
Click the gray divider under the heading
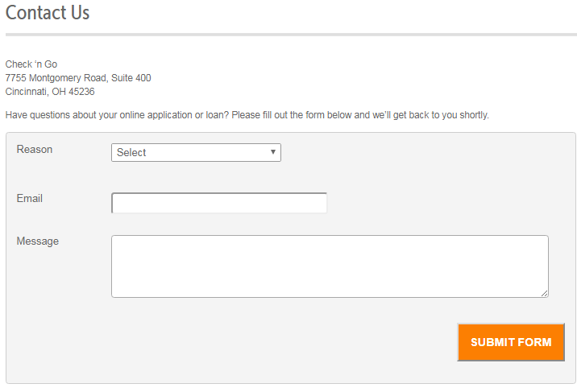[x=291, y=35]
